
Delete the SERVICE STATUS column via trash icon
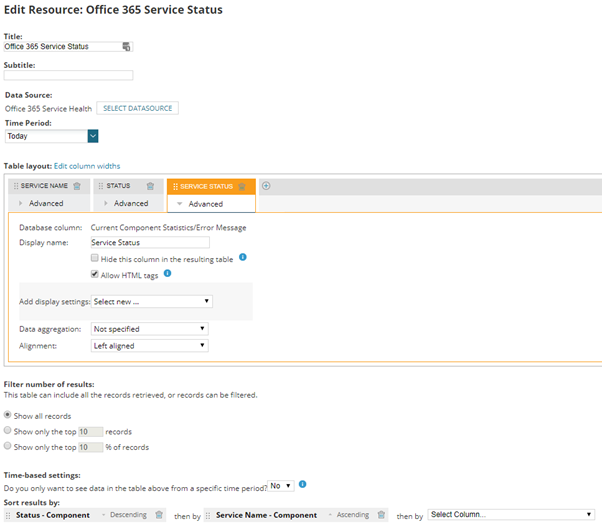(x=242, y=187)
